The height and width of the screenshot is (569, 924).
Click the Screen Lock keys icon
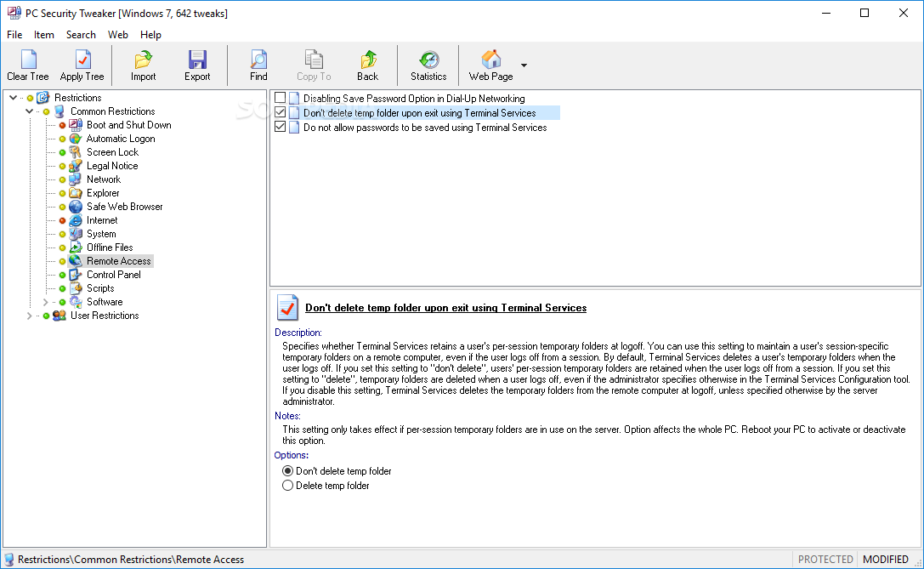click(x=76, y=152)
